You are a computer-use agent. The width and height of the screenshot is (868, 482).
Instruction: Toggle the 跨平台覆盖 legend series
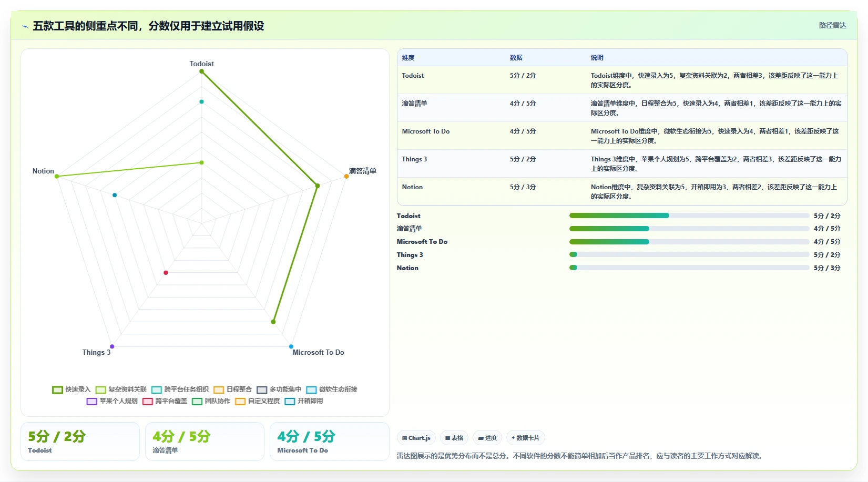165,401
